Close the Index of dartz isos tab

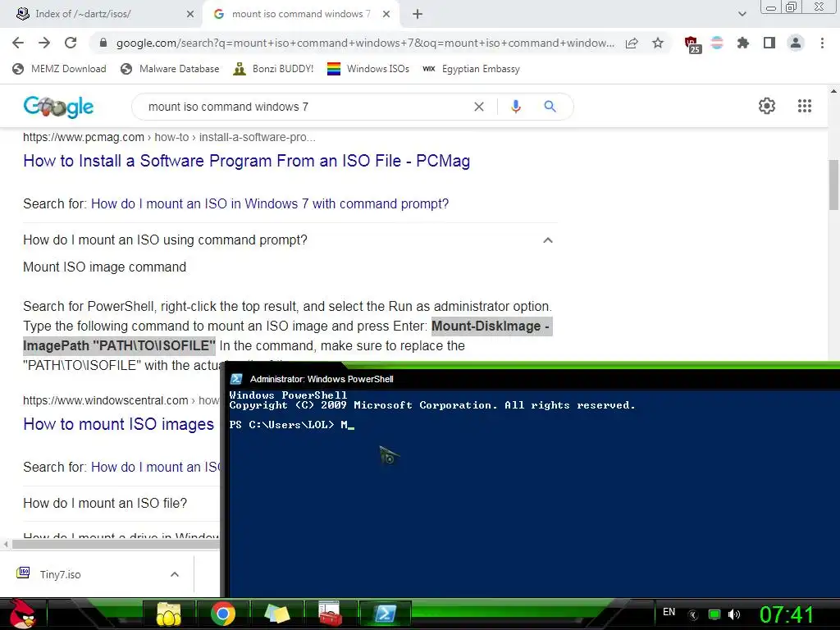[190, 15]
